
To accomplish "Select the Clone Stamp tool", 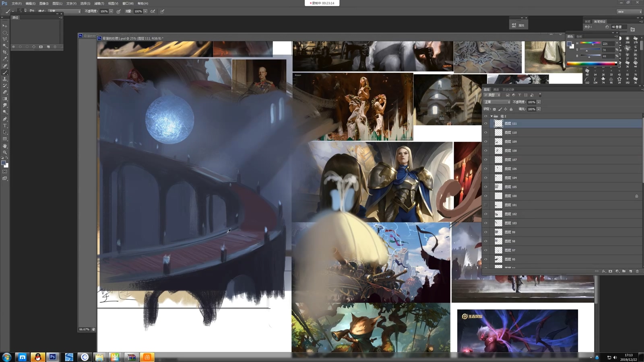I will (5, 79).
